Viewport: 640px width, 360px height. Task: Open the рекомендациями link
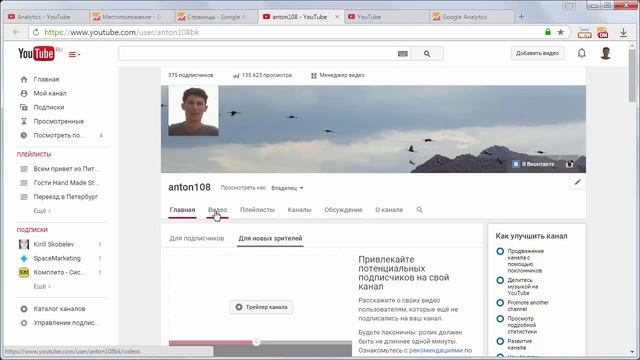coord(436,350)
